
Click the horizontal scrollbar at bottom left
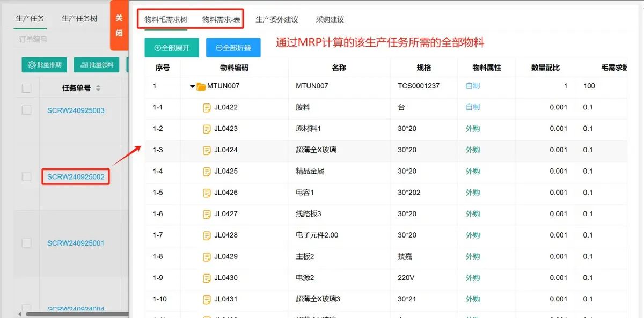click(x=75, y=314)
